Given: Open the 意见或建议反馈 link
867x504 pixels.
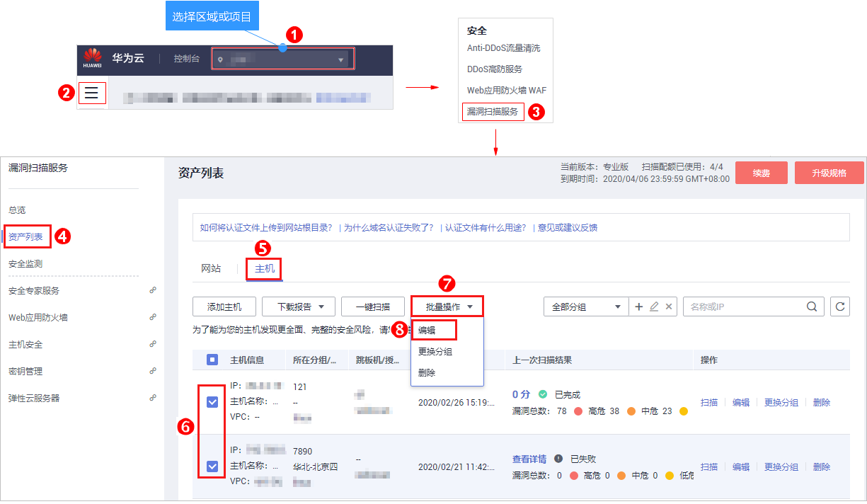Looking at the screenshot, I should [x=568, y=228].
